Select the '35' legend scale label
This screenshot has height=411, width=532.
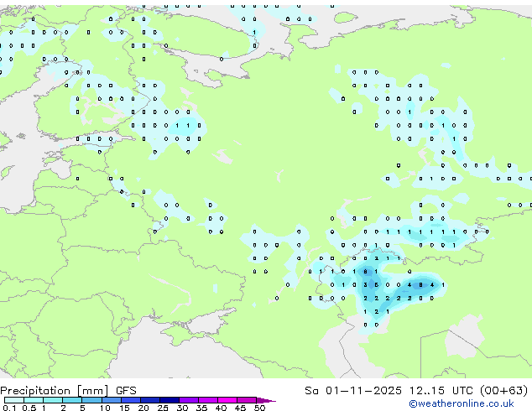[x=201, y=408]
